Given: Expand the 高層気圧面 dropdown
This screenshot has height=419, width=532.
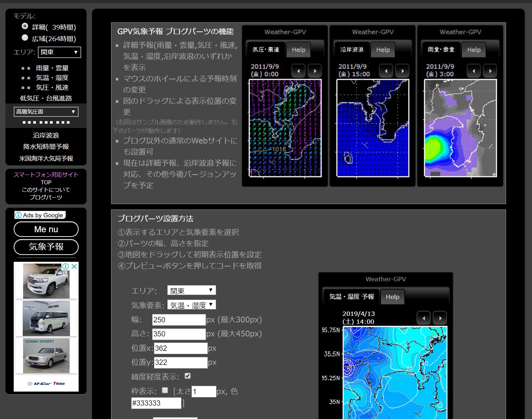Looking at the screenshot, I should pyautogui.click(x=46, y=112).
